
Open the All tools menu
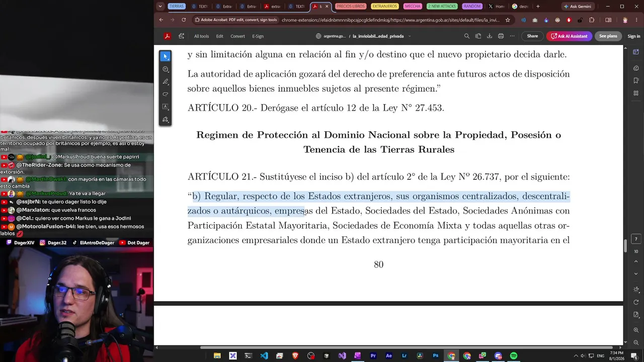201,36
